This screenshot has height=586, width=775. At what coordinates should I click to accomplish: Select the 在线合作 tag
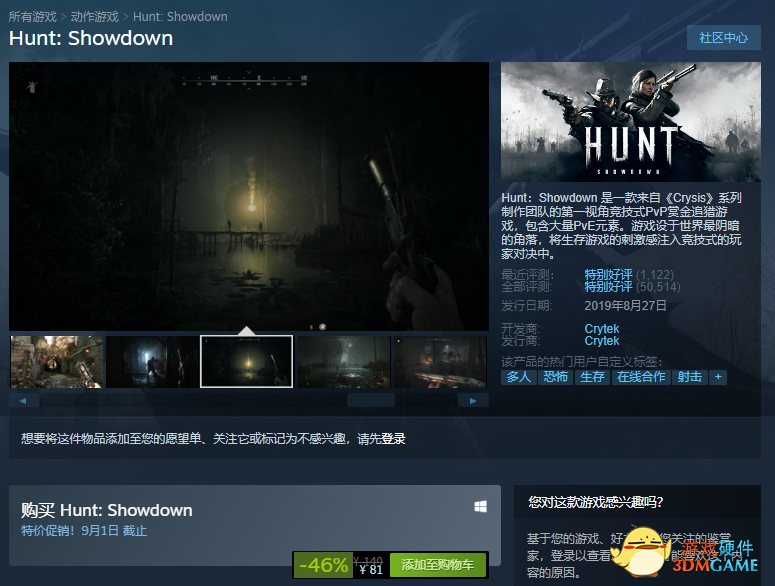(x=641, y=377)
